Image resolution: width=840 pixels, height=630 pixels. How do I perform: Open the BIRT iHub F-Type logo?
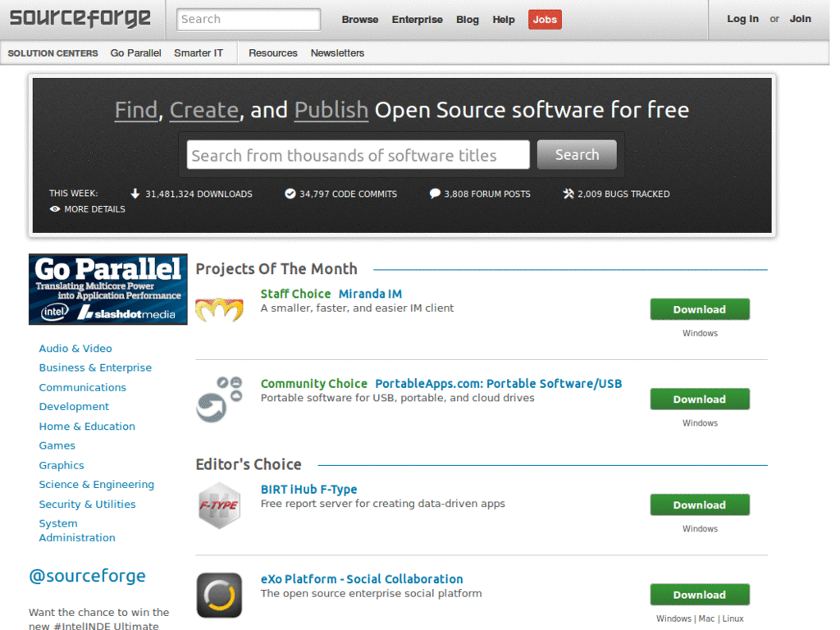(219, 505)
